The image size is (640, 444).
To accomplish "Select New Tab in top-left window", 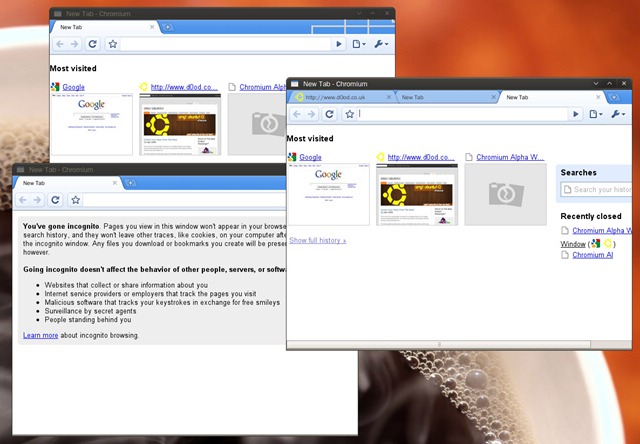I will 104,27.
